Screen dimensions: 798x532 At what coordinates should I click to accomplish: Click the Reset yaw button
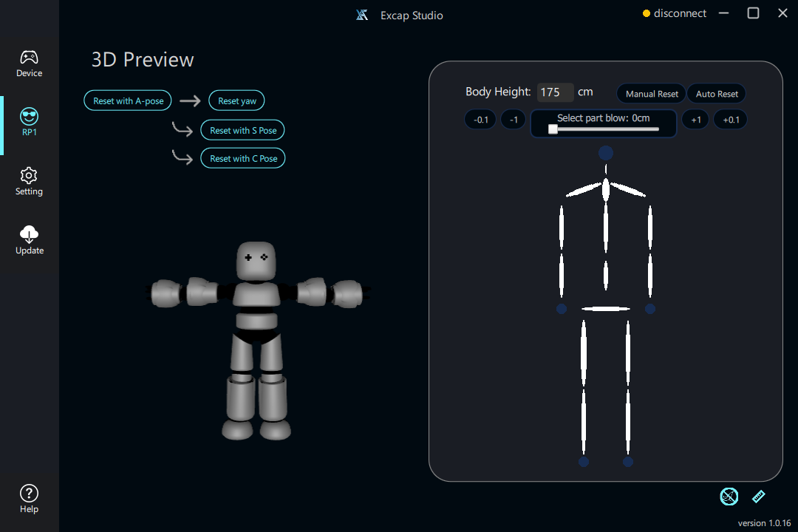tap(236, 100)
